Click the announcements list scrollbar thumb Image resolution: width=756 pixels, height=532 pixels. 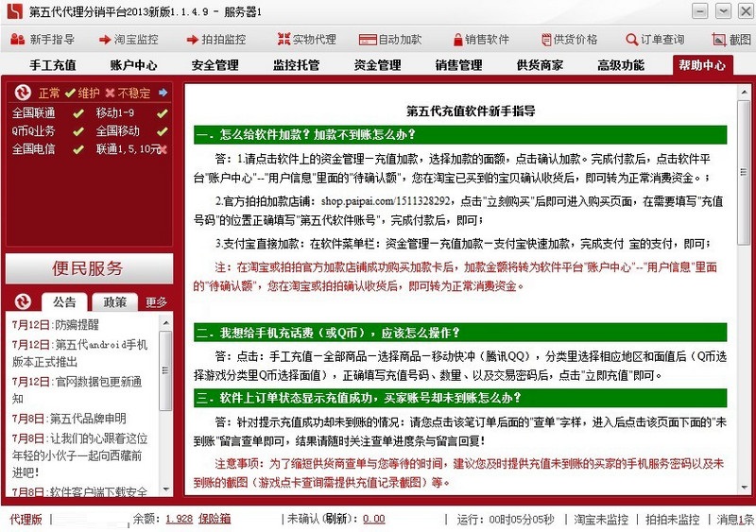click(x=165, y=369)
